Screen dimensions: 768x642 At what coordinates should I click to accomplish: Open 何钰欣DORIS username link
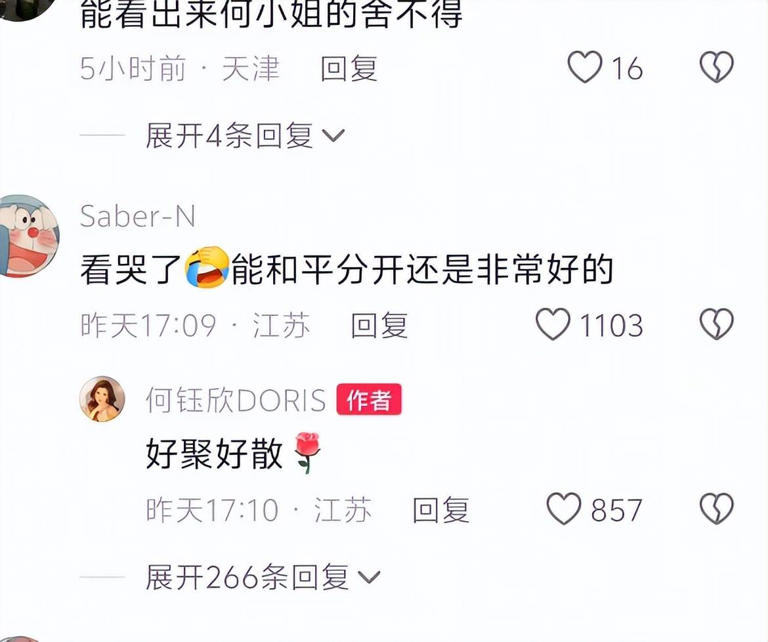click(x=236, y=400)
